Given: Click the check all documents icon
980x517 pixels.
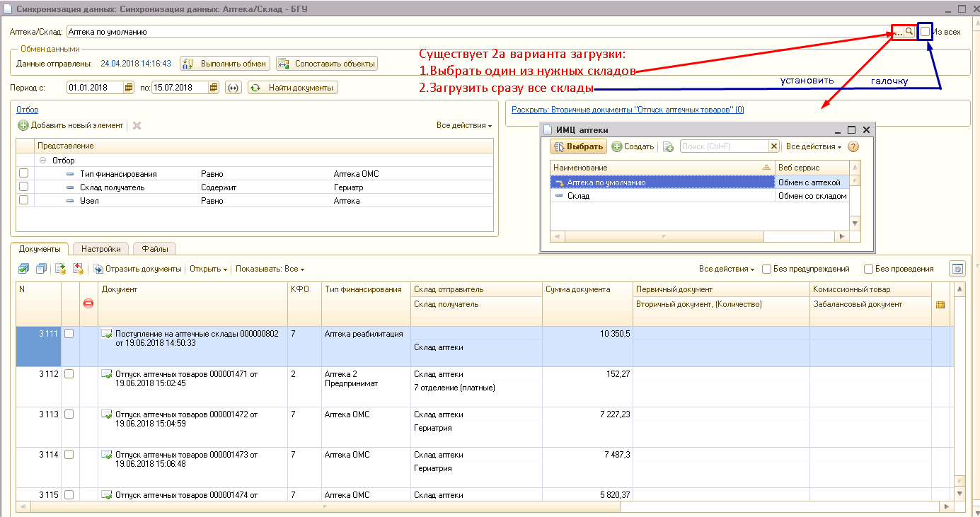Looking at the screenshot, I should point(23,269).
